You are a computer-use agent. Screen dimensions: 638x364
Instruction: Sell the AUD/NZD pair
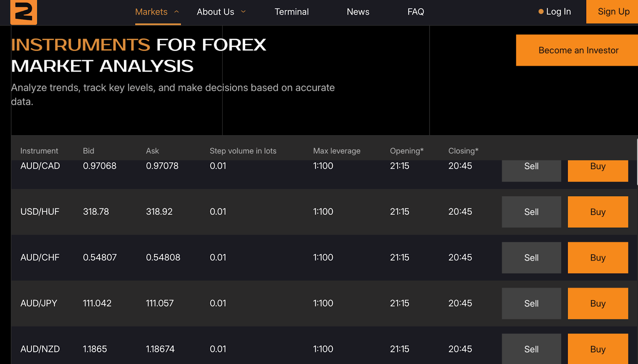click(531, 349)
